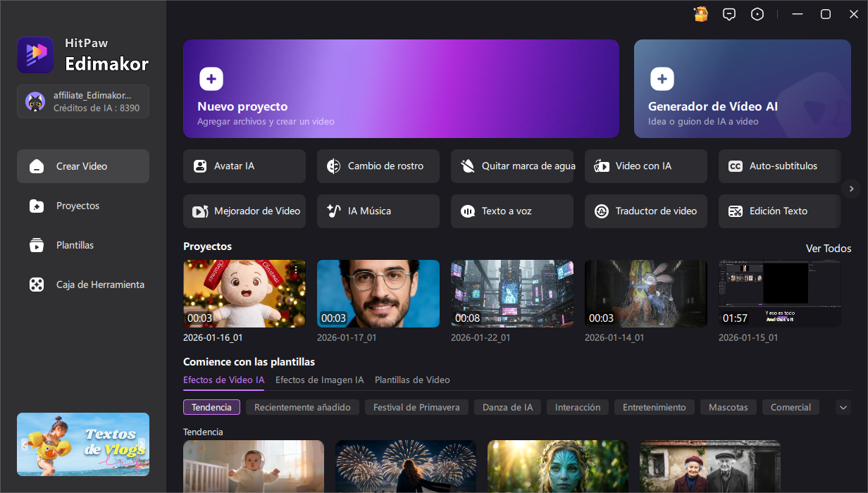
Task: Enable the Festival de Primavera filter
Action: coord(416,407)
